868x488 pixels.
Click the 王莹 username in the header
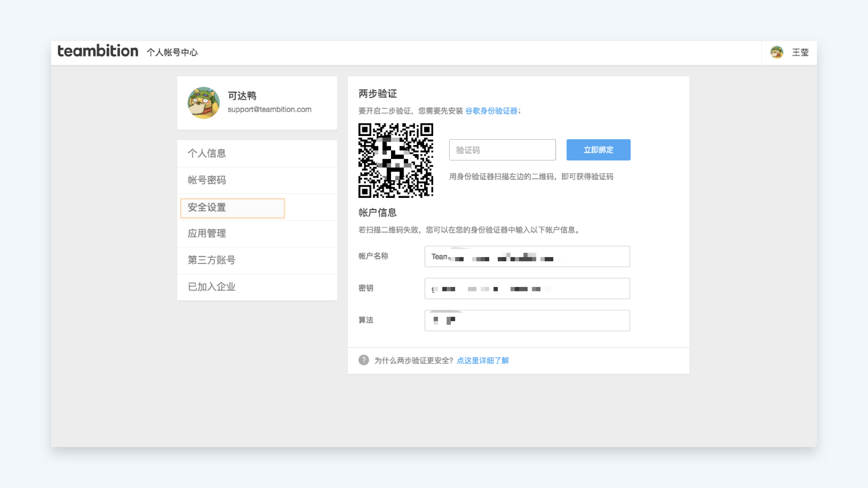[800, 52]
